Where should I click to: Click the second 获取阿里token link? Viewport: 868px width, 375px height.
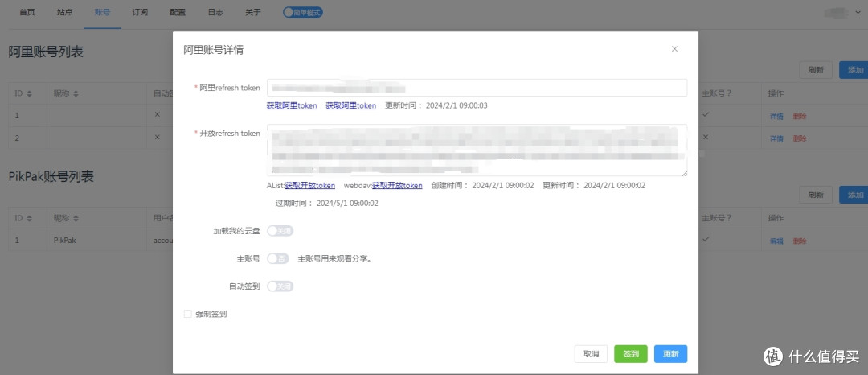point(351,105)
